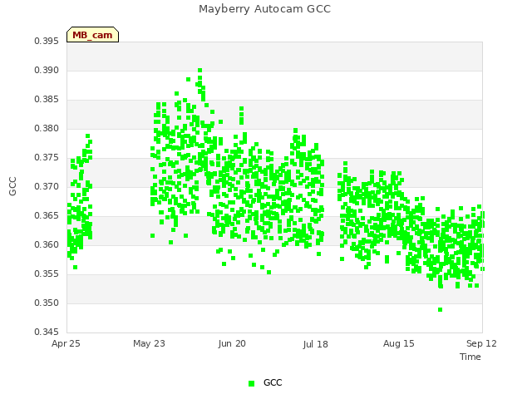
Task: Click the Apr 25 x-axis date label
Action: [x=66, y=343]
